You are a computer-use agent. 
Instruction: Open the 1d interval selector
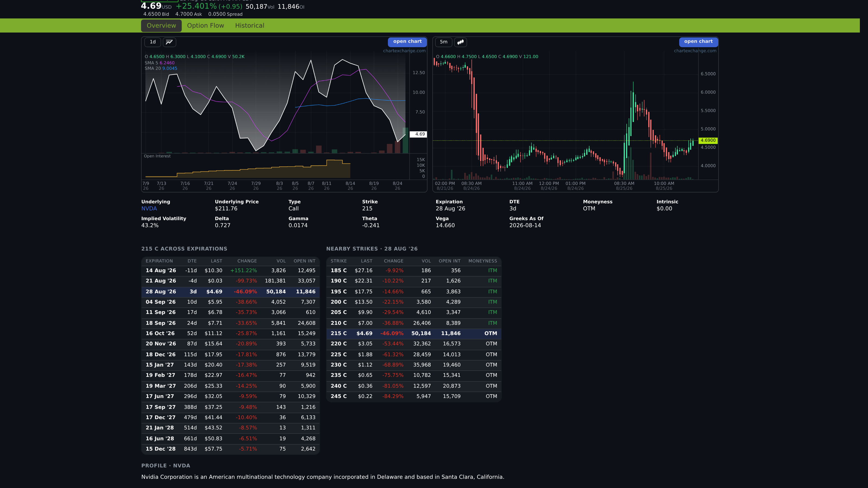(153, 42)
